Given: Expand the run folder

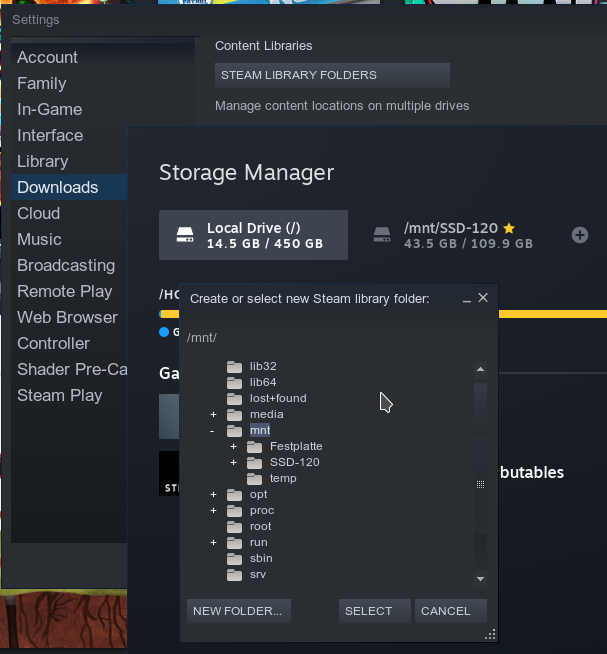Looking at the screenshot, I should 214,543.
